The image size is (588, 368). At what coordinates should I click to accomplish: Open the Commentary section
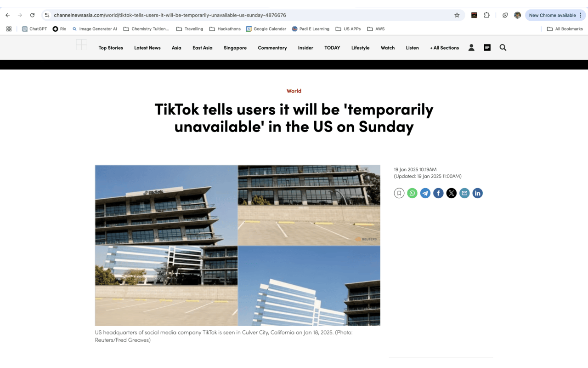(272, 48)
